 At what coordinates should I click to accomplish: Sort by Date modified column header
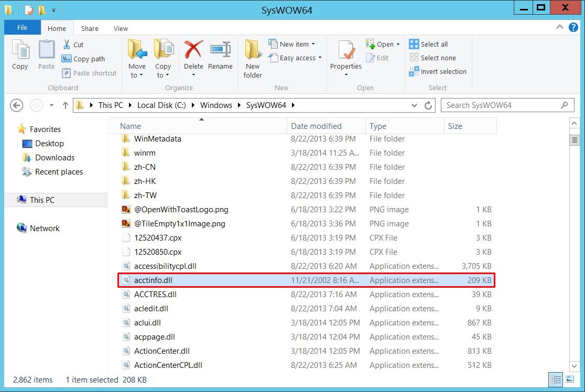click(326, 126)
